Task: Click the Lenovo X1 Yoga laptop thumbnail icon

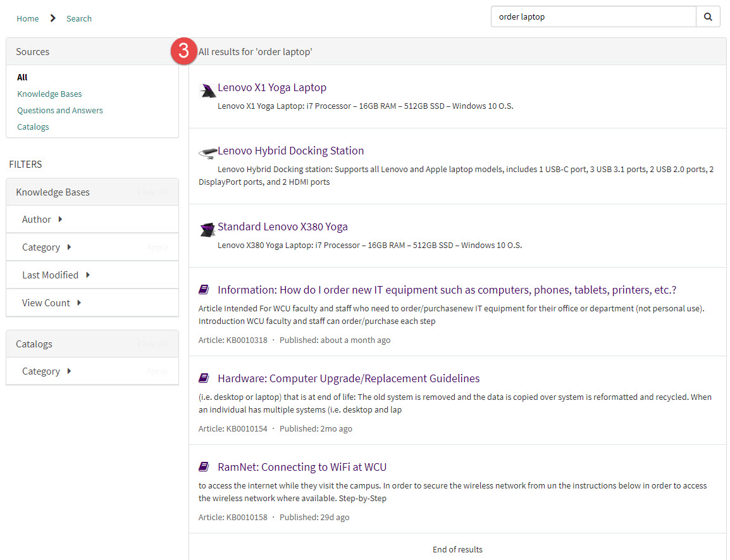Action: point(207,90)
